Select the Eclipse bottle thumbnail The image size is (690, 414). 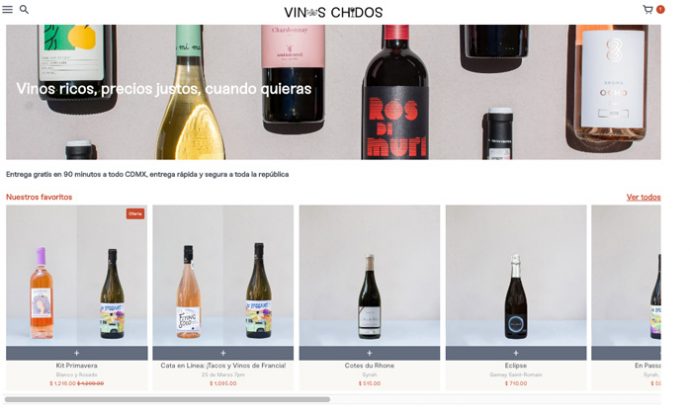[x=516, y=276]
